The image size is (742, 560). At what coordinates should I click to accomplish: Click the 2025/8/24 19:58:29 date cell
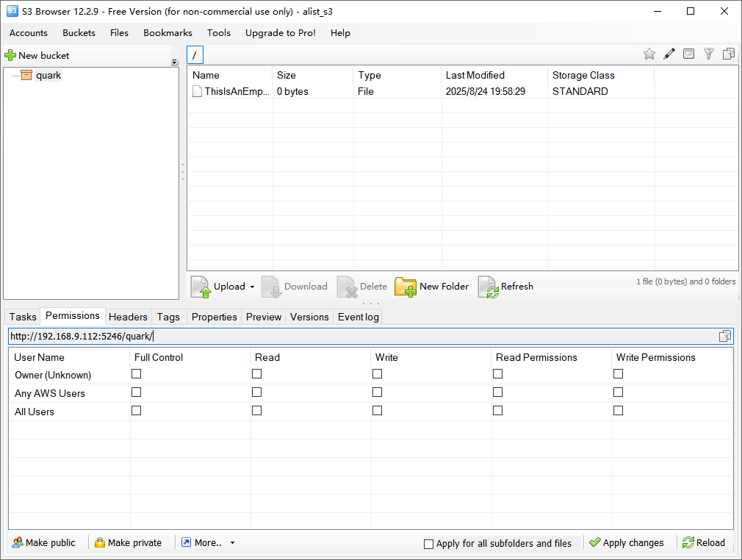click(486, 91)
